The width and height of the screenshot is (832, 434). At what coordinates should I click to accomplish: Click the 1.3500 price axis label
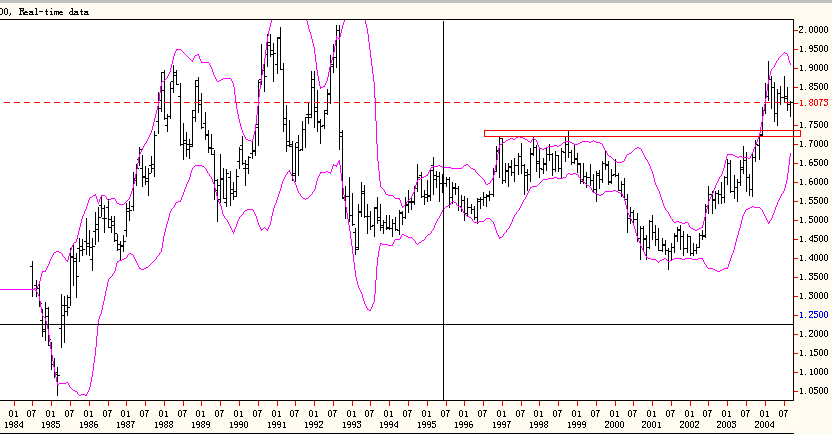[x=813, y=277]
